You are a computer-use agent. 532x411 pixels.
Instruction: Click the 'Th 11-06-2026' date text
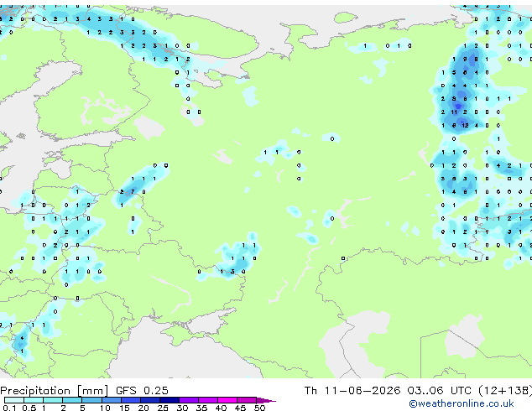coord(352,391)
